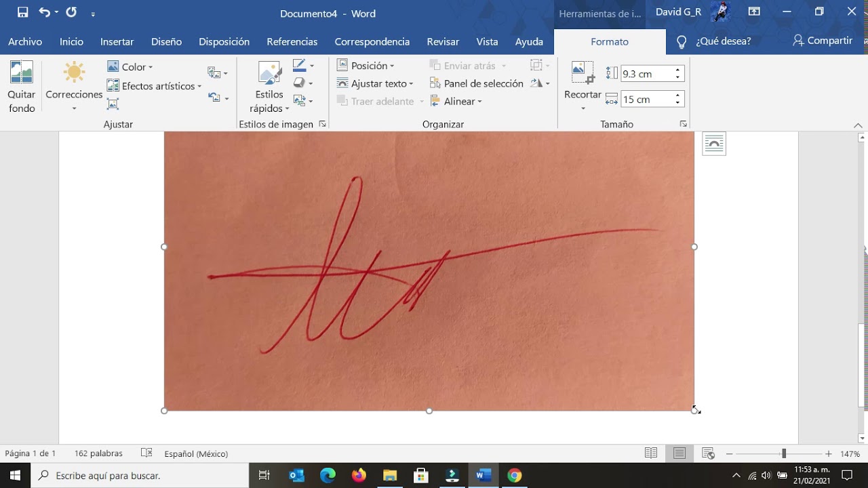Click Español (México) language indicator
Image resolution: width=868 pixels, height=488 pixels.
(x=196, y=453)
